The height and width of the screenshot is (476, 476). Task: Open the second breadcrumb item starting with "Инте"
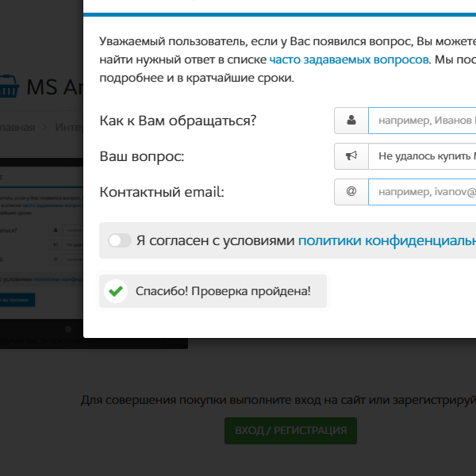tap(68, 127)
